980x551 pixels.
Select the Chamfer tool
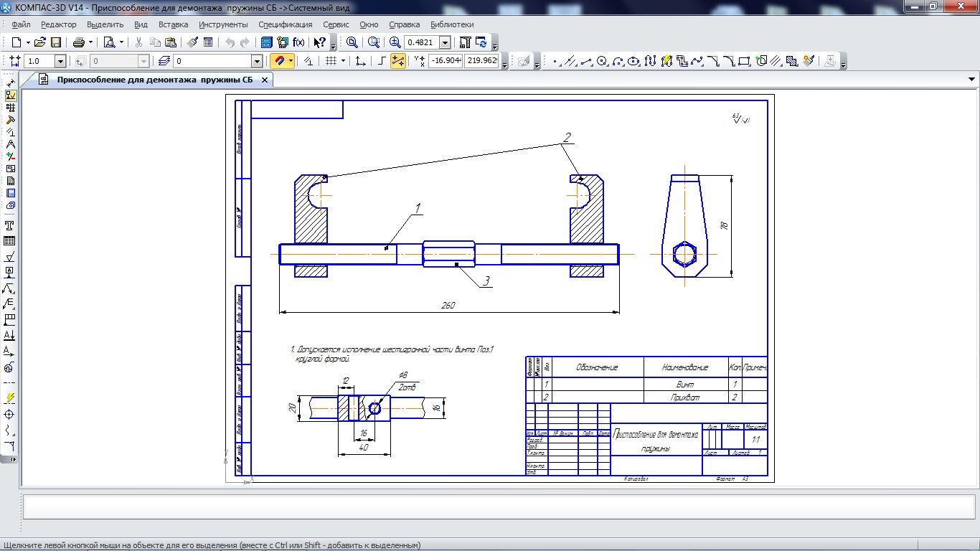pos(713,62)
